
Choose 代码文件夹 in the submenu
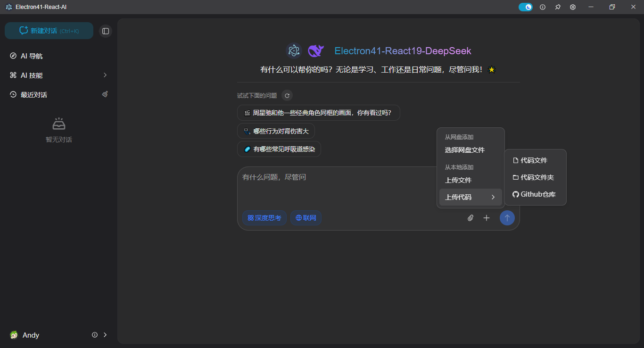[x=535, y=177]
